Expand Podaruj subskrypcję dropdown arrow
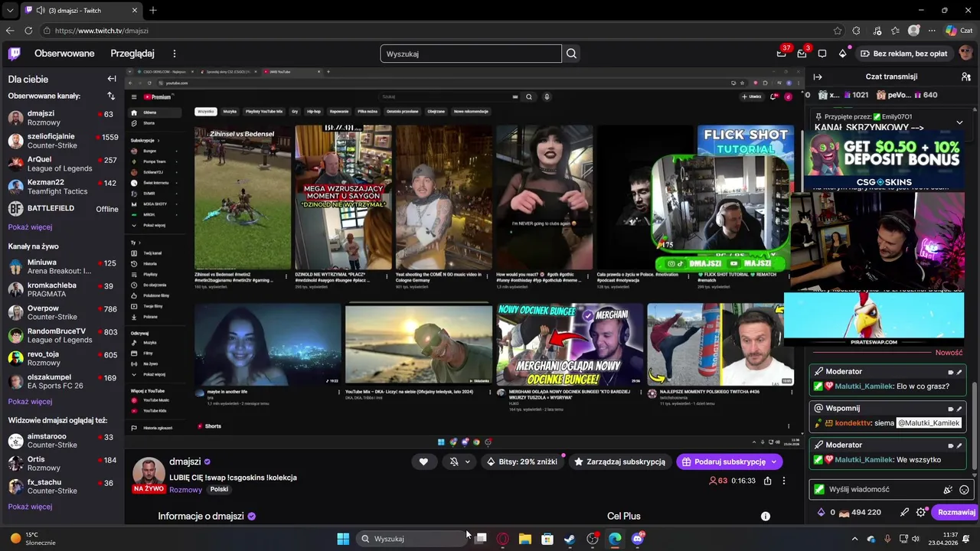Image resolution: width=980 pixels, height=551 pixels. 774,461
